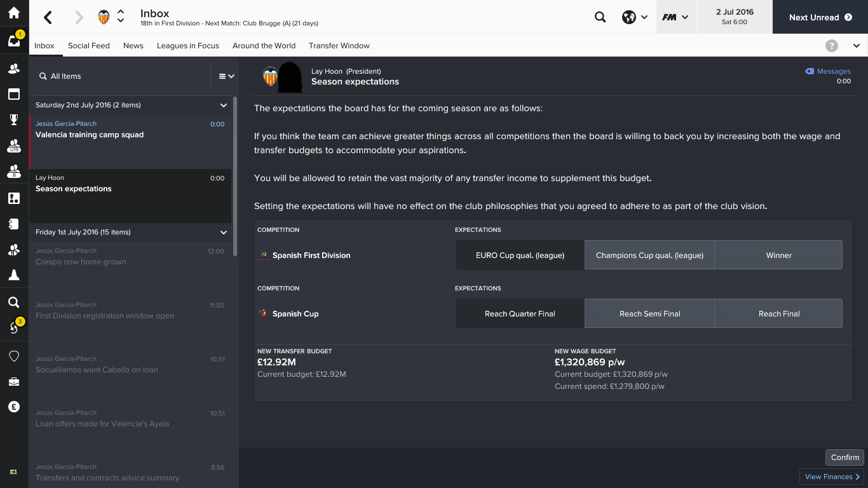
Task: Open the Finances pound sidebar icon
Action: pyautogui.click(x=14, y=407)
